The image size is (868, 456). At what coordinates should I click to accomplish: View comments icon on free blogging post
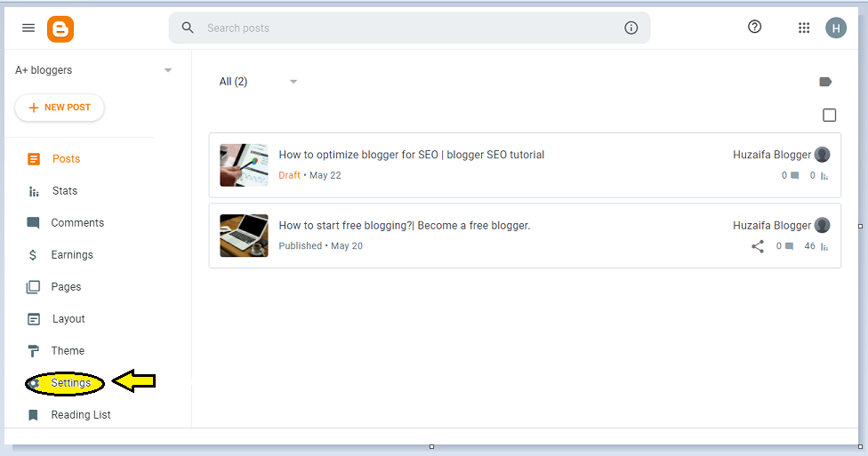[x=790, y=246]
